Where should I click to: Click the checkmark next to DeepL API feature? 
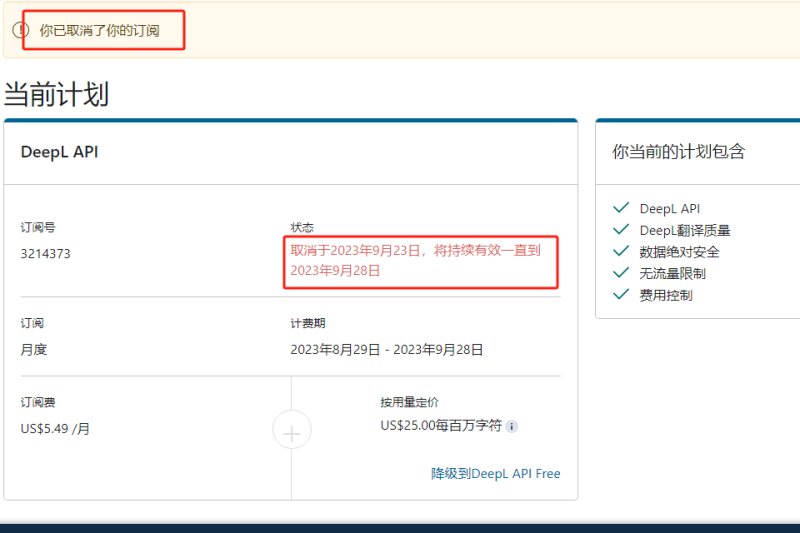[x=621, y=208]
